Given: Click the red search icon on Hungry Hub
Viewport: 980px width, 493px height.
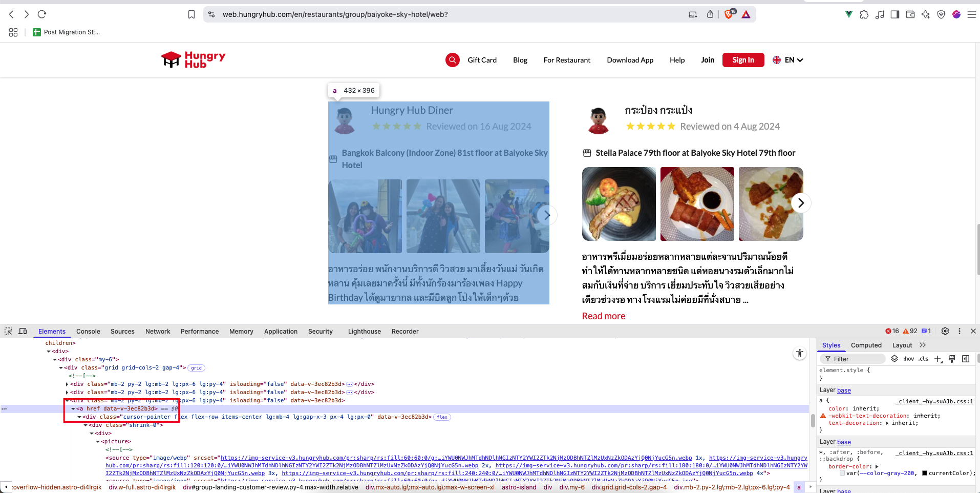Looking at the screenshot, I should pos(452,60).
